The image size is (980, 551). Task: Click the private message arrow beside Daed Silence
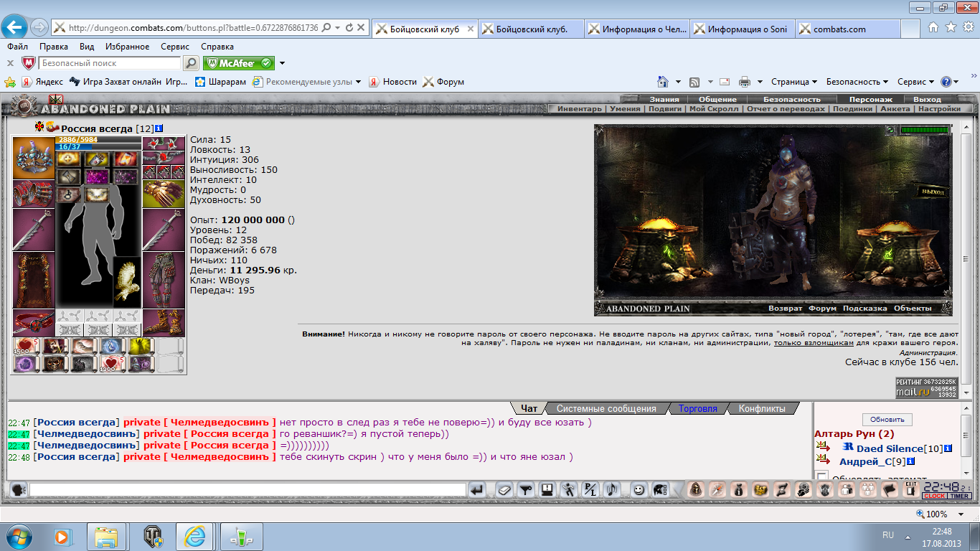pos(821,448)
